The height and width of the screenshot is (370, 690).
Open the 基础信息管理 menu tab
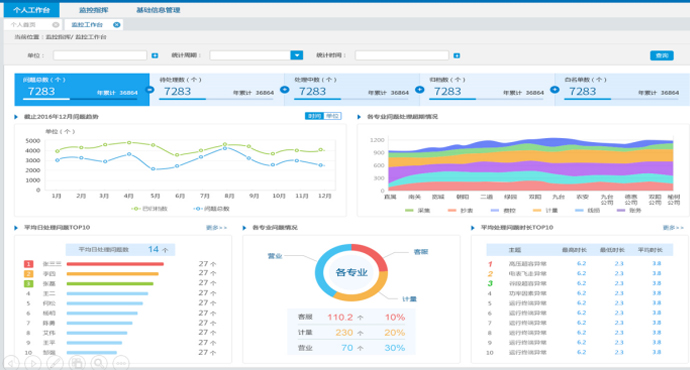158,10
